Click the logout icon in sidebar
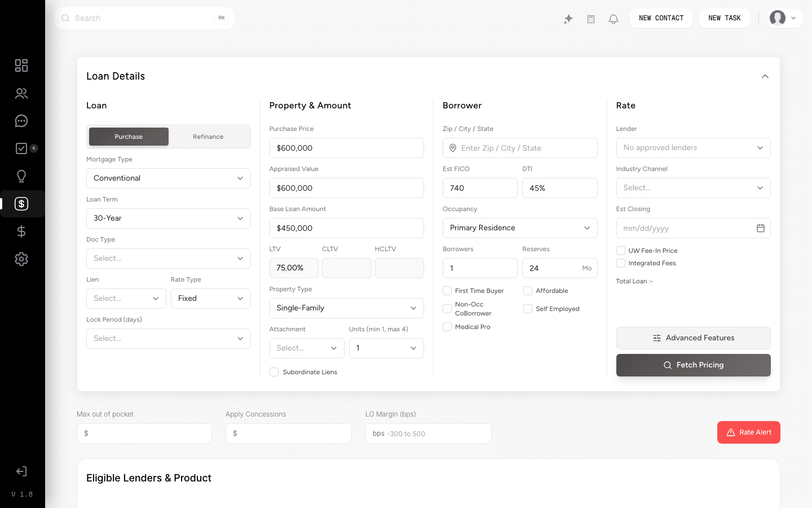 [21, 471]
